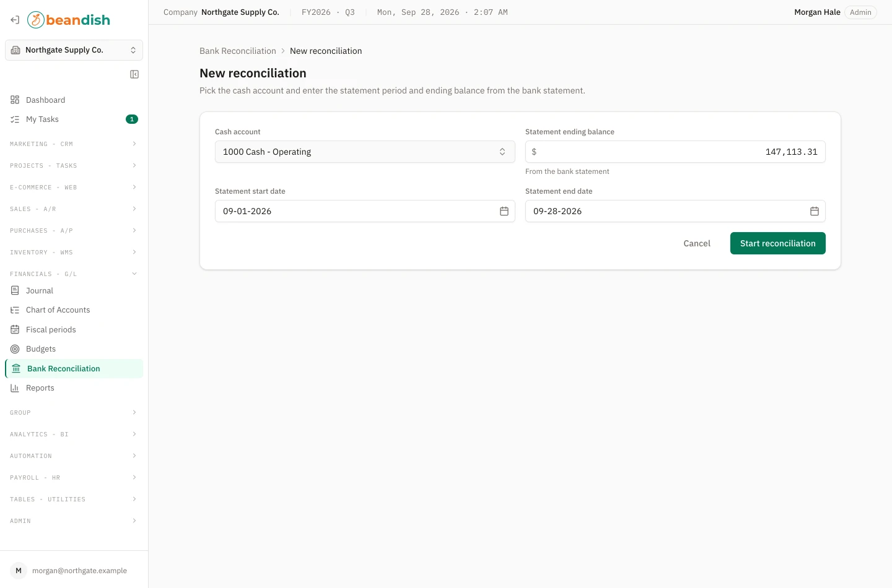The height and width of the screenshot is (588, 892).
Task: Click the Statement end date field
Action: pyautogui.click(x=675, y=211)
